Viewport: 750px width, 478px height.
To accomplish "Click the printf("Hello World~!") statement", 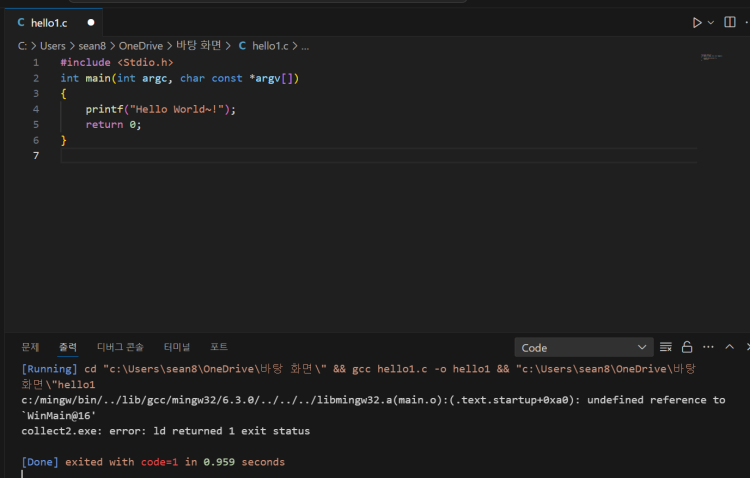I will point(161,109).
